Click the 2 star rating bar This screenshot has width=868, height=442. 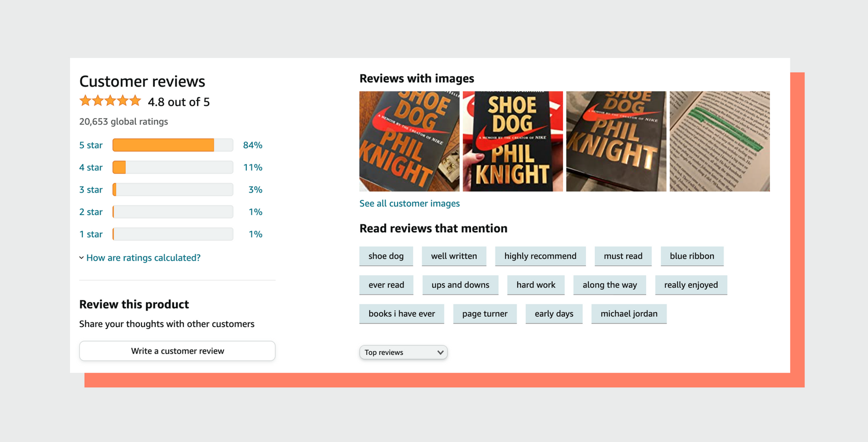coord(173,212)
